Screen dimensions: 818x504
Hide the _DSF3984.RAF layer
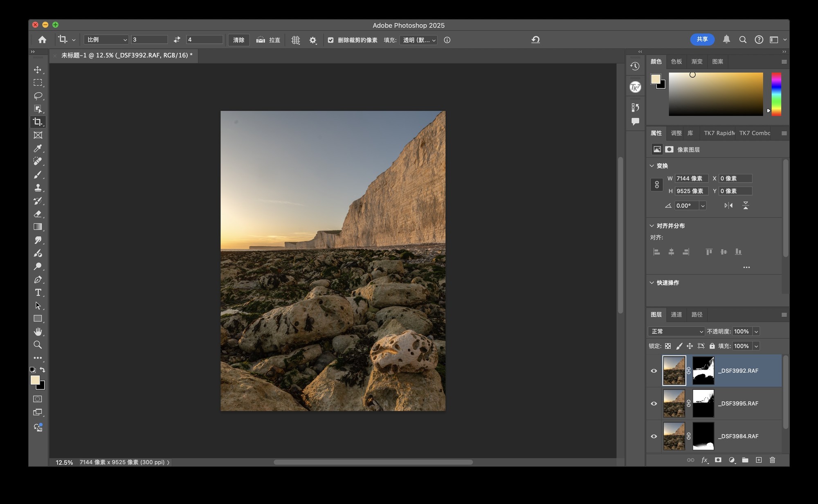click(654, 436)
